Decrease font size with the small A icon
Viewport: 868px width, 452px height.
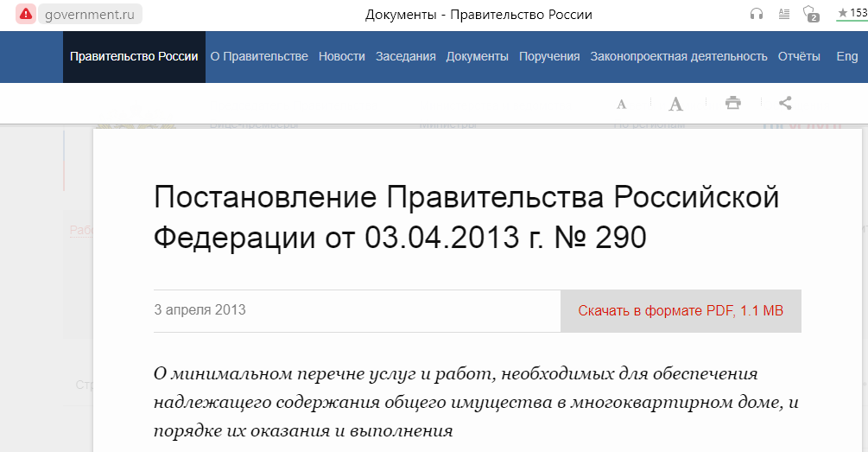click(621, 105)
